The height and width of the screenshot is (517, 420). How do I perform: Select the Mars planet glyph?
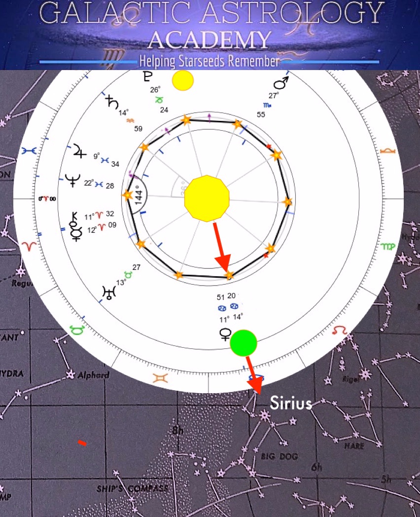[x=281, y=82]
